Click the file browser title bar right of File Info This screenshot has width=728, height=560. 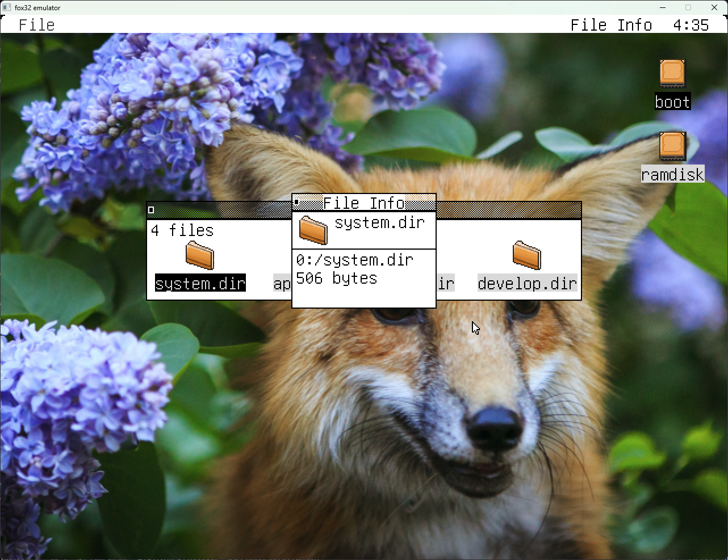[508, 210]
